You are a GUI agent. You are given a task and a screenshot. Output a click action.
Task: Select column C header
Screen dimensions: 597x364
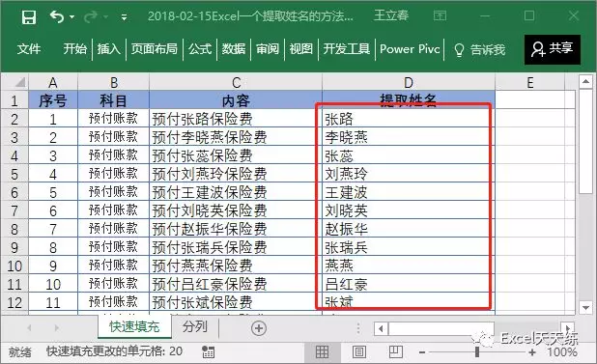point(236,82)
